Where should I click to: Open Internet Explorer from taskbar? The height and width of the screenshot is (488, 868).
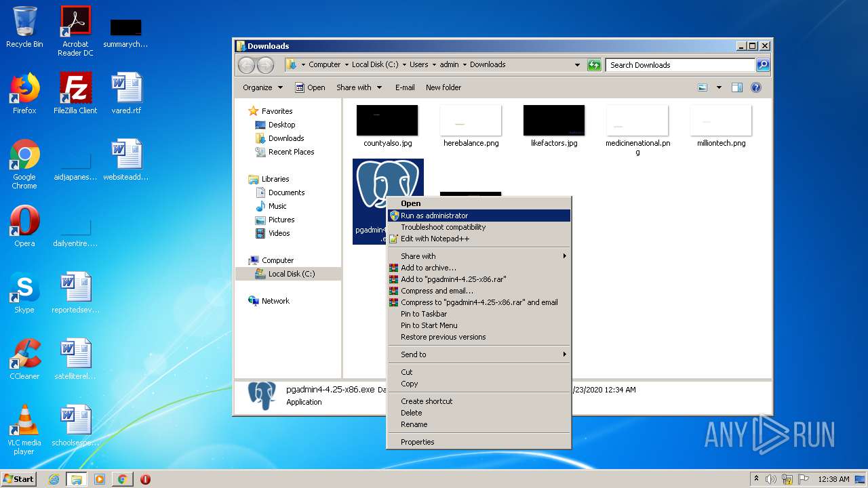point(54,479)
